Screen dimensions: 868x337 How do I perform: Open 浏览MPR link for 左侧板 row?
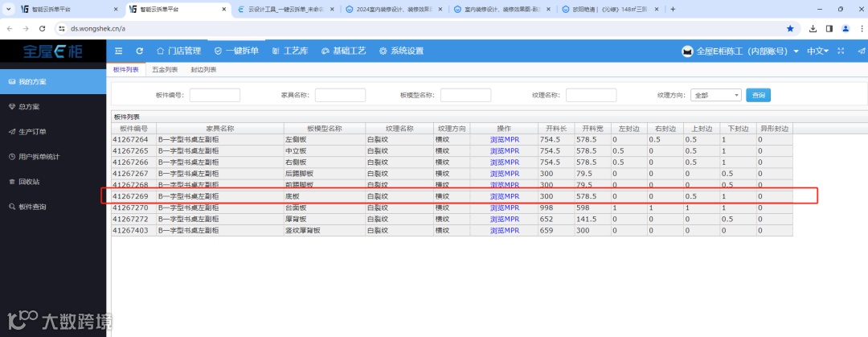(x=504, y=140)
